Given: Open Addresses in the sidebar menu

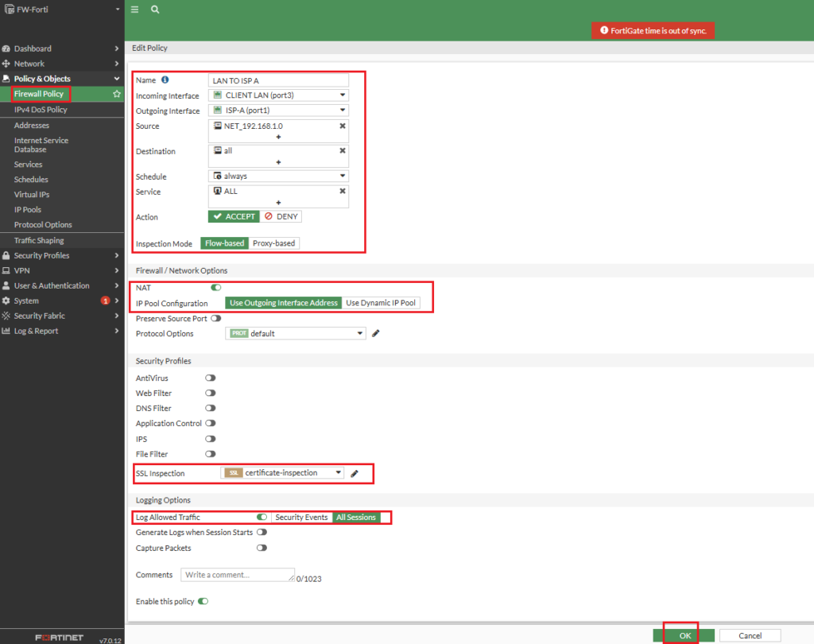Looking at the screenshot, I should point(32,125).
